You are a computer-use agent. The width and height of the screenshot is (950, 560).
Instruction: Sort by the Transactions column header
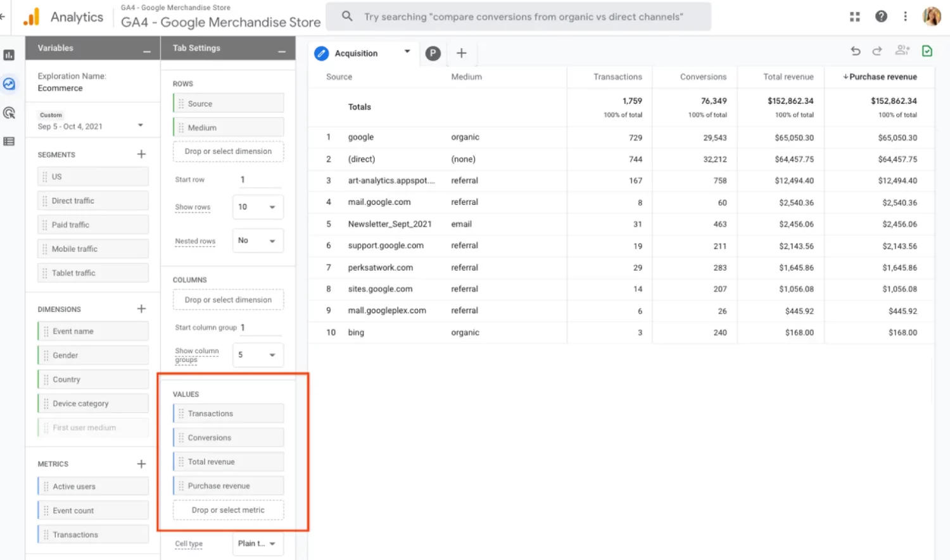617,77
